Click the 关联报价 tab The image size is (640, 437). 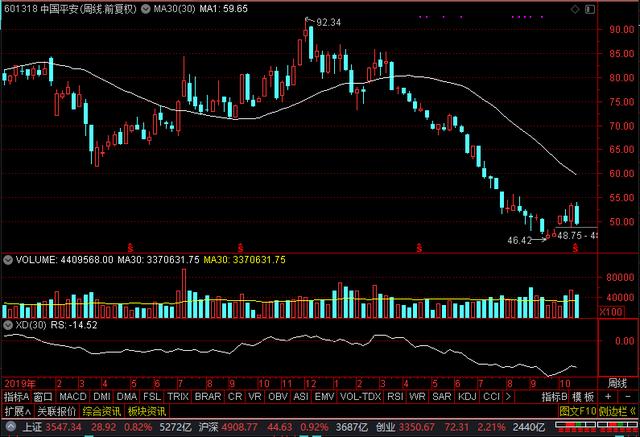pos(56,410)
